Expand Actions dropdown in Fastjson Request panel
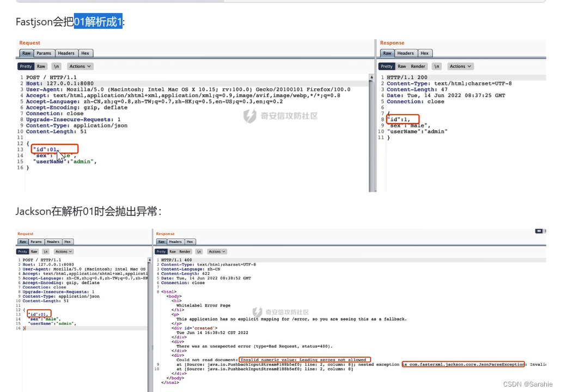 (x=80, y=66)
